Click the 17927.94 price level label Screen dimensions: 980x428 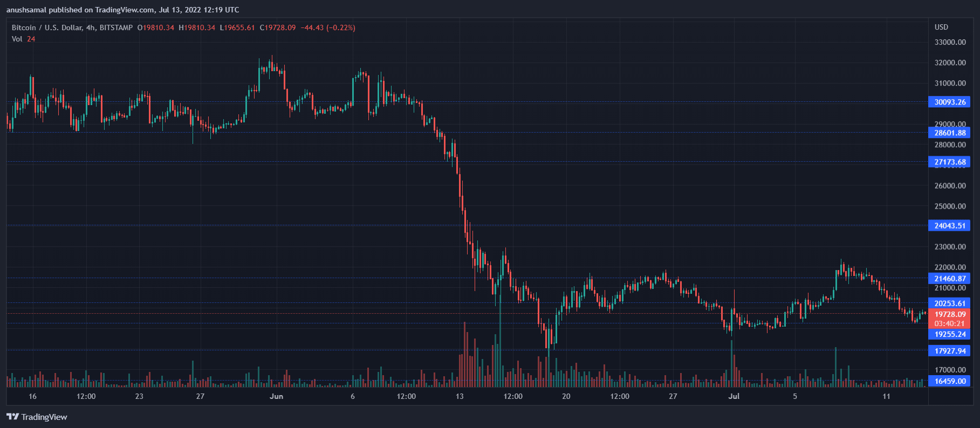949,351
